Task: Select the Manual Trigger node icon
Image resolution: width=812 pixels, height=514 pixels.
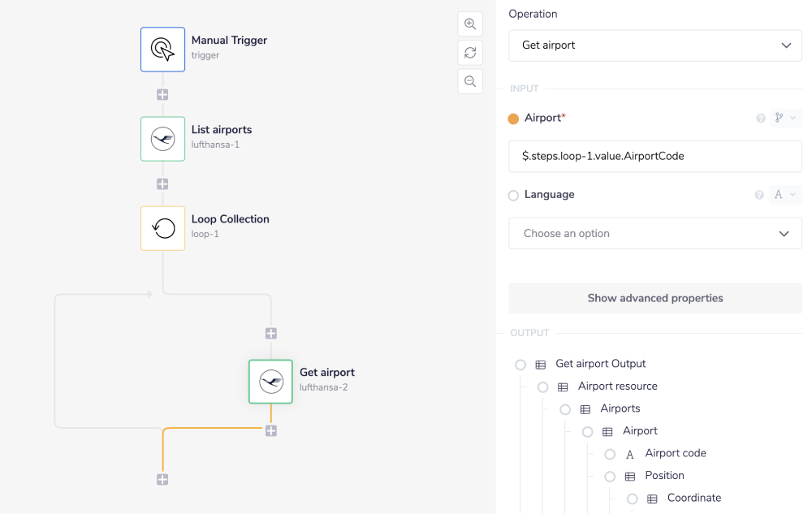Action: pyautogui.click(x=162, y=50)
